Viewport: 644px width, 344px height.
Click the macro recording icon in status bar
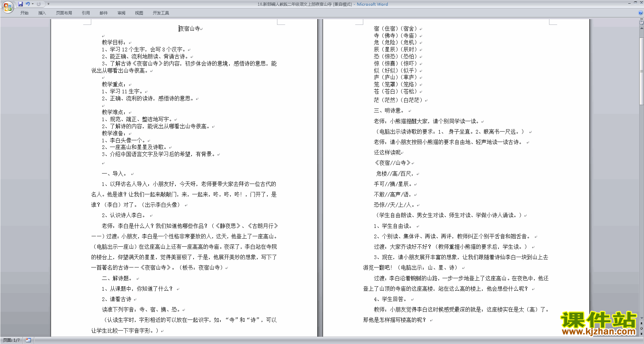click(x=29, y=340)
